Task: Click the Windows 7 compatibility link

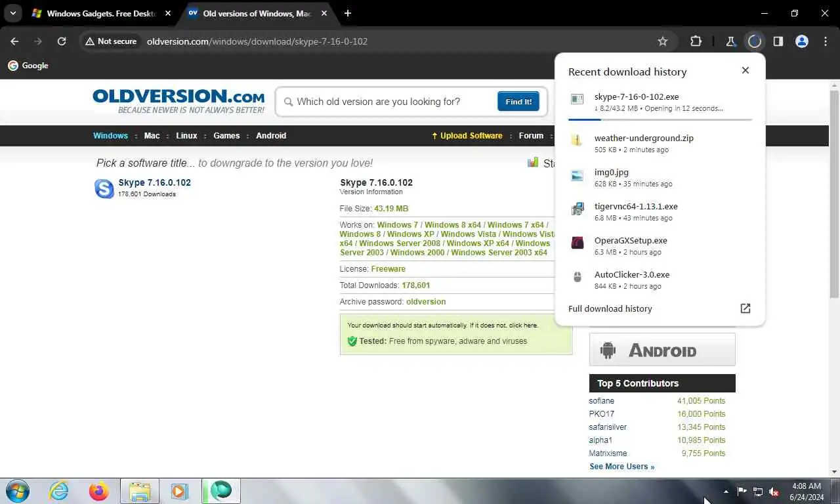Action: pos(398,225)
